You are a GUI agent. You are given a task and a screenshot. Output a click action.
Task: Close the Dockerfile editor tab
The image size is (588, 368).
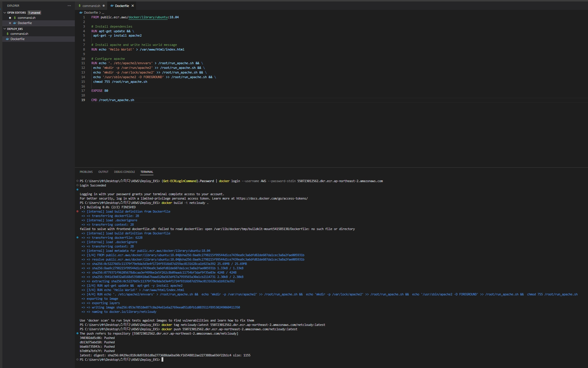point(133,6)
